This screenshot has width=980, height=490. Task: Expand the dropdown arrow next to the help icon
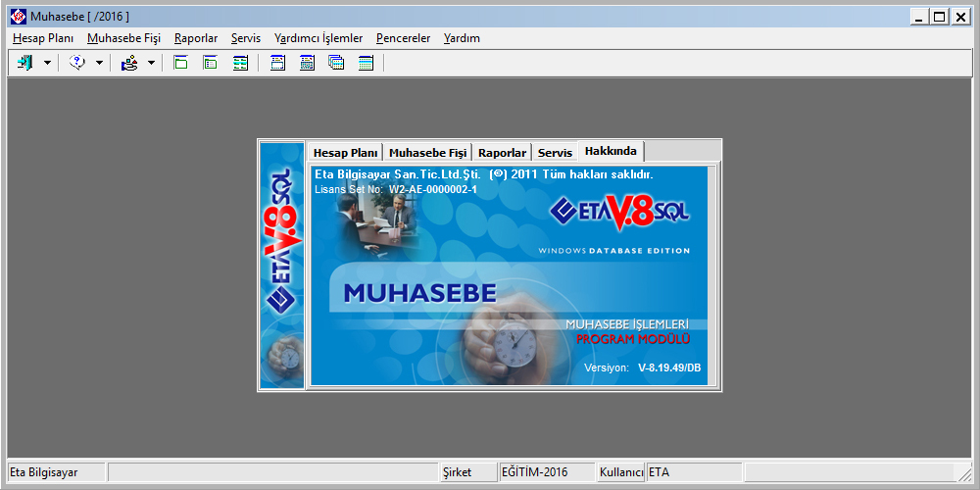point(99,63)
